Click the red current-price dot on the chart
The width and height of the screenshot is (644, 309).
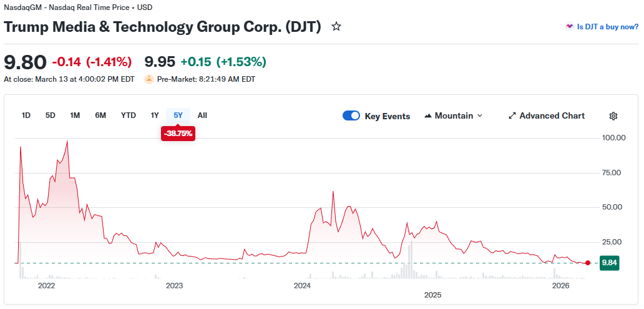[588, 263]
